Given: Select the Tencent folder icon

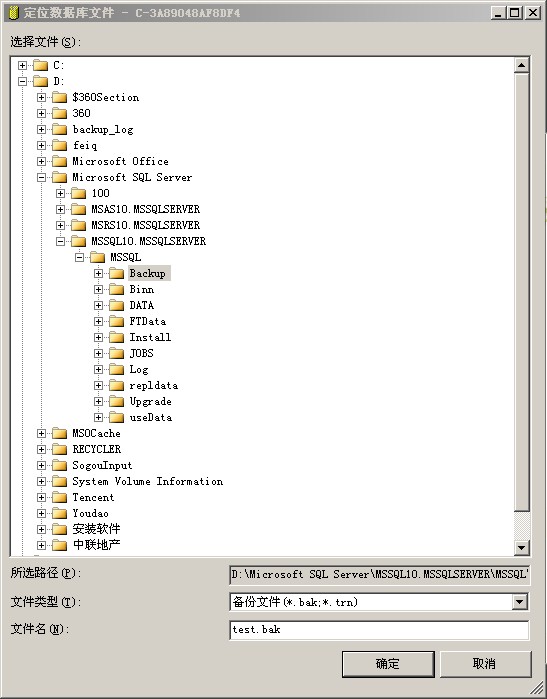Looking at the screenshot, I should (x=59, y=498).
